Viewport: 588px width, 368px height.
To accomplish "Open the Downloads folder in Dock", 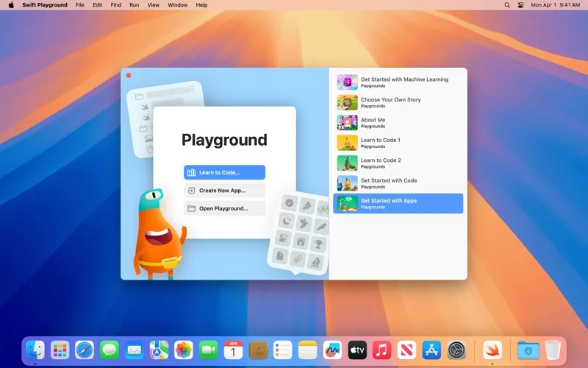I will point(528,350).
